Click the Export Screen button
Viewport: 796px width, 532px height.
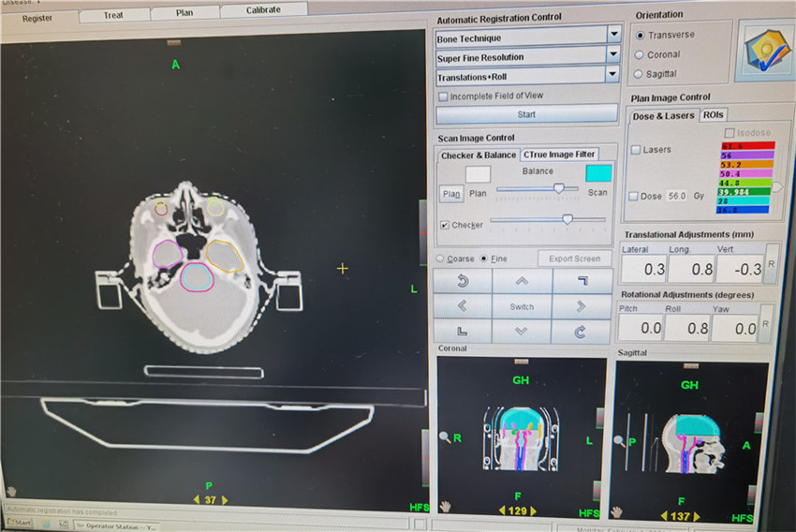[x=575, y=259]
